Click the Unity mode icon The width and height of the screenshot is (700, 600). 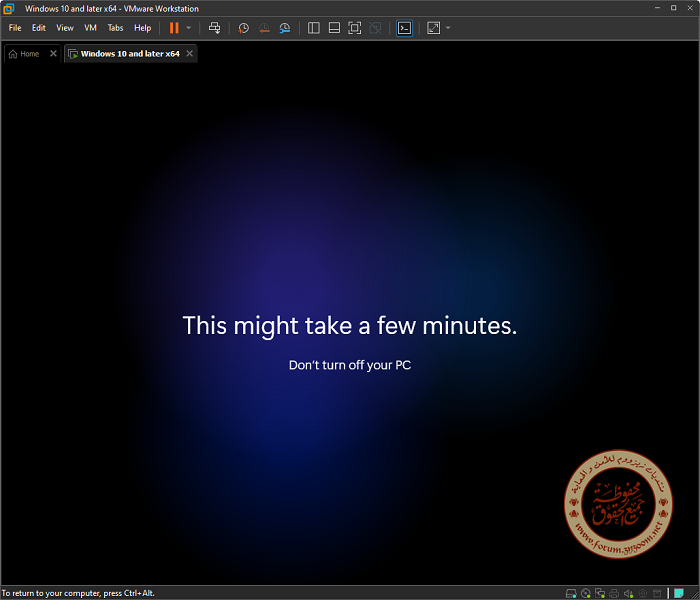click(x=375, y=28)
